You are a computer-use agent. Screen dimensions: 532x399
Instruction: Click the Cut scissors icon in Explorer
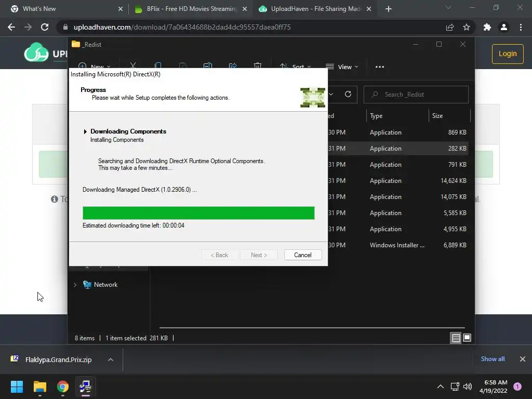[133, 66]
